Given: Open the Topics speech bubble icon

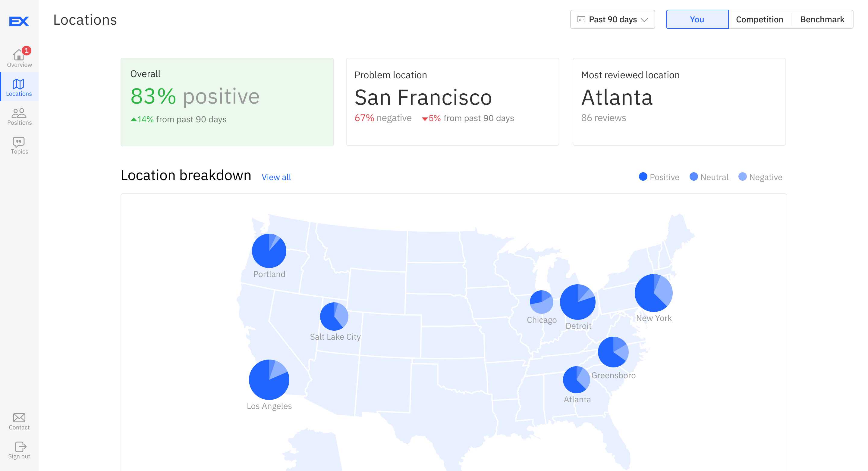Looking at the screenshot, I should click(19, 142).
